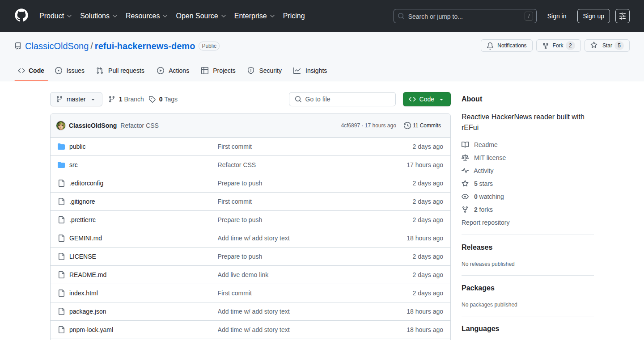Click the fork icon beside 2 forks
644x340 pixels.
click(465, 210)
